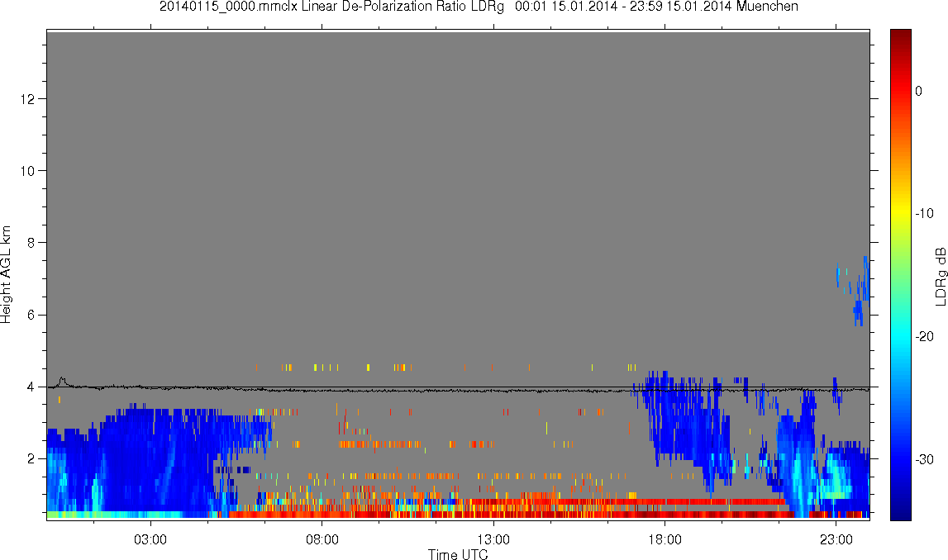Click the 8 km height tick label

[31, 243]
